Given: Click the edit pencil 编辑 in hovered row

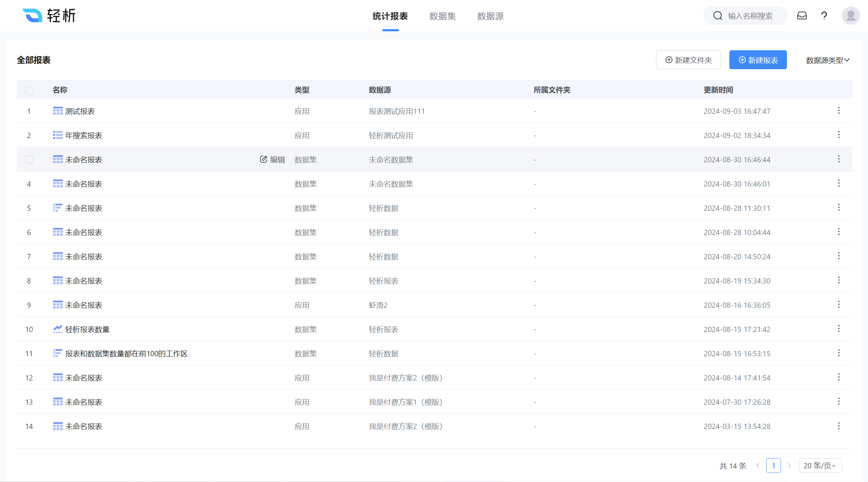Looking at the screenshot, I should coord(272,159).
